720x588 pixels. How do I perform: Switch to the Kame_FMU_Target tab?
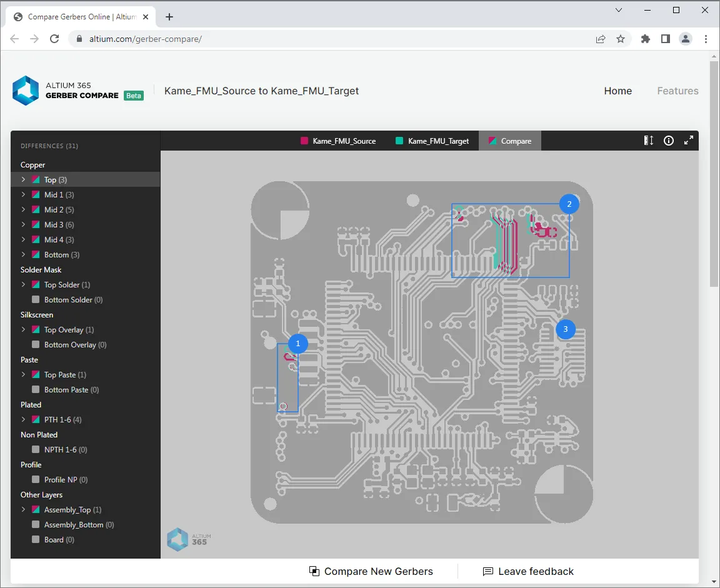coord(432,141)
